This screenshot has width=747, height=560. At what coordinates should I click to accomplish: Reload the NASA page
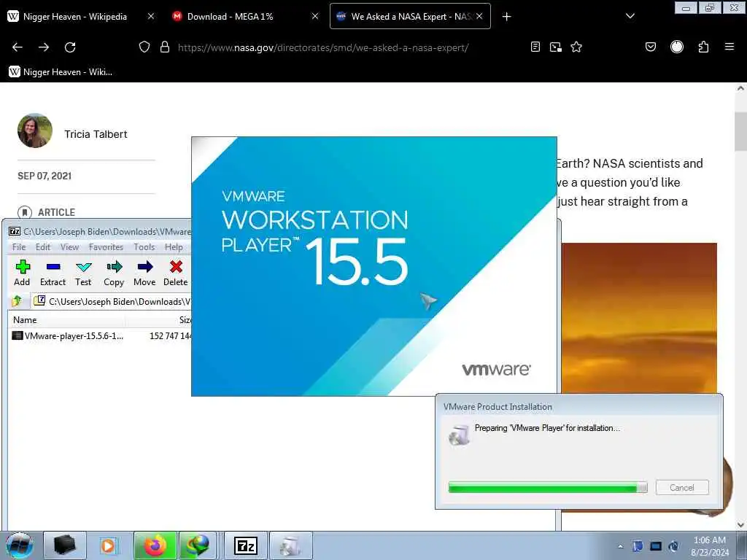click(x=70, y=47)
